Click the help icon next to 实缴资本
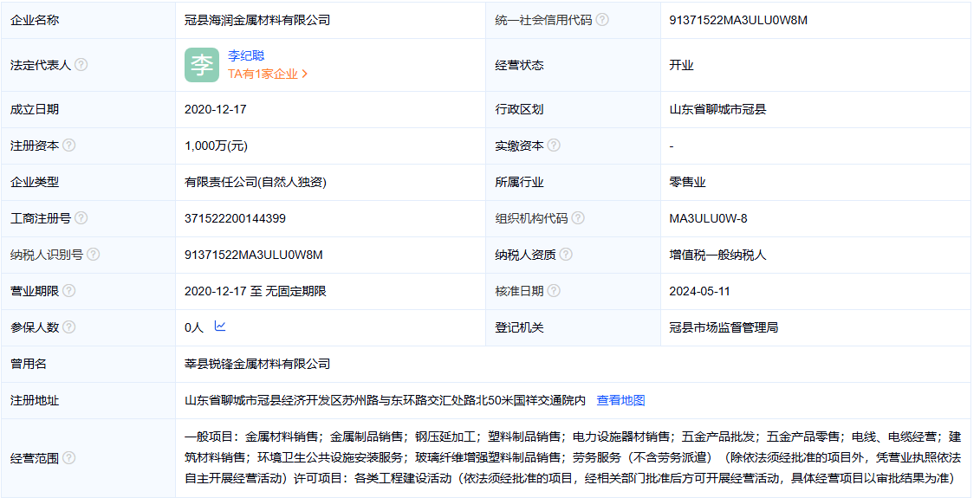The height and width of the screenshot is (498, 980). coord(554,146)
